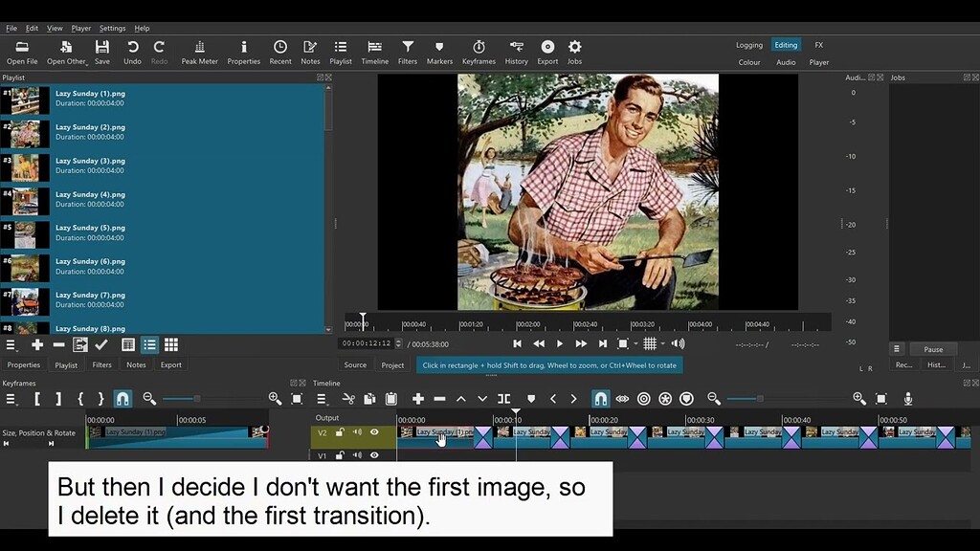The width and height of the screenshot is (980, 551).
Task: Mute the V2 track
Action: click(356, 432)
